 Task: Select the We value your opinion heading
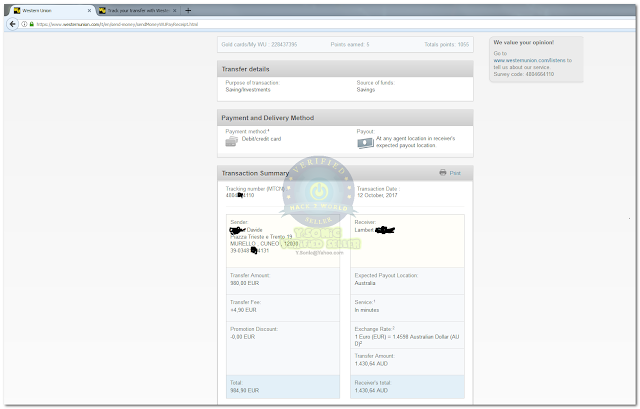pyautogui.click(x=524, y=42)
